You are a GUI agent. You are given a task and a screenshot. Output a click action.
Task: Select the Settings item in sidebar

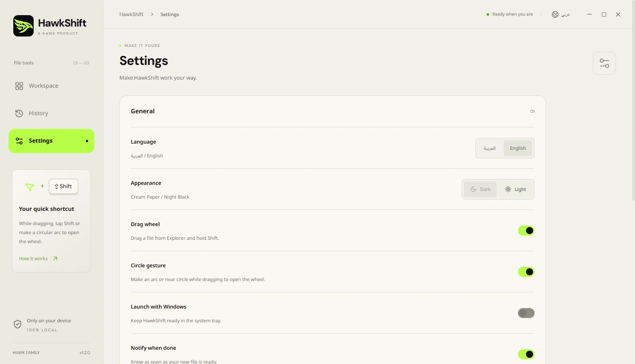51,141
